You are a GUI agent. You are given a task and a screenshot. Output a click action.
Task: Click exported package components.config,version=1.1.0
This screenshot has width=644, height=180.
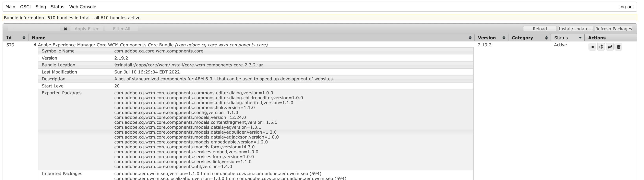(176, 113)
